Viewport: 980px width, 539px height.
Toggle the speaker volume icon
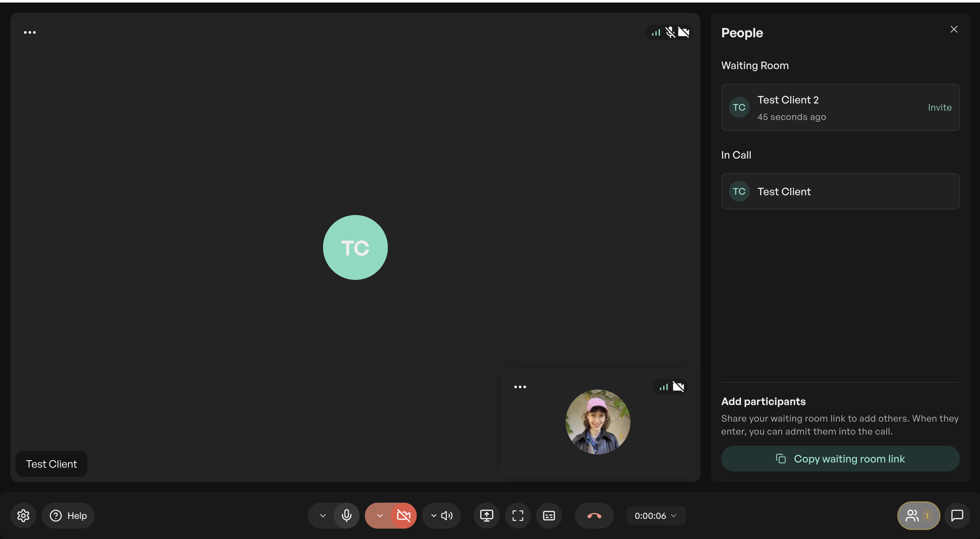pyautogui.click(x=448, y=516)
